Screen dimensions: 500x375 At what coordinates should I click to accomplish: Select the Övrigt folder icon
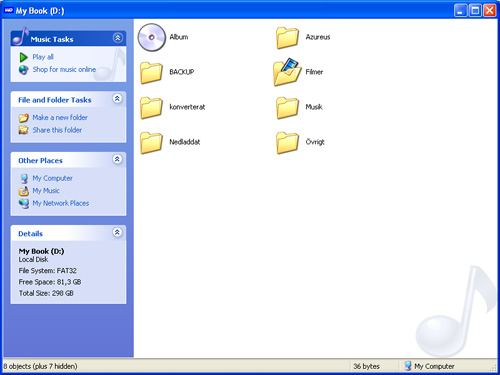coord(287,143)
